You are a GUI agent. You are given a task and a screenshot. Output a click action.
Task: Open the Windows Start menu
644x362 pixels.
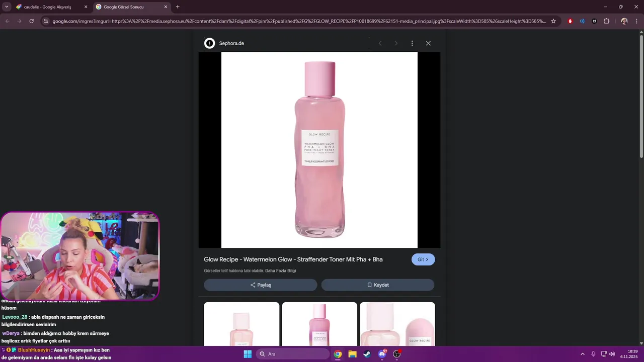248,354
